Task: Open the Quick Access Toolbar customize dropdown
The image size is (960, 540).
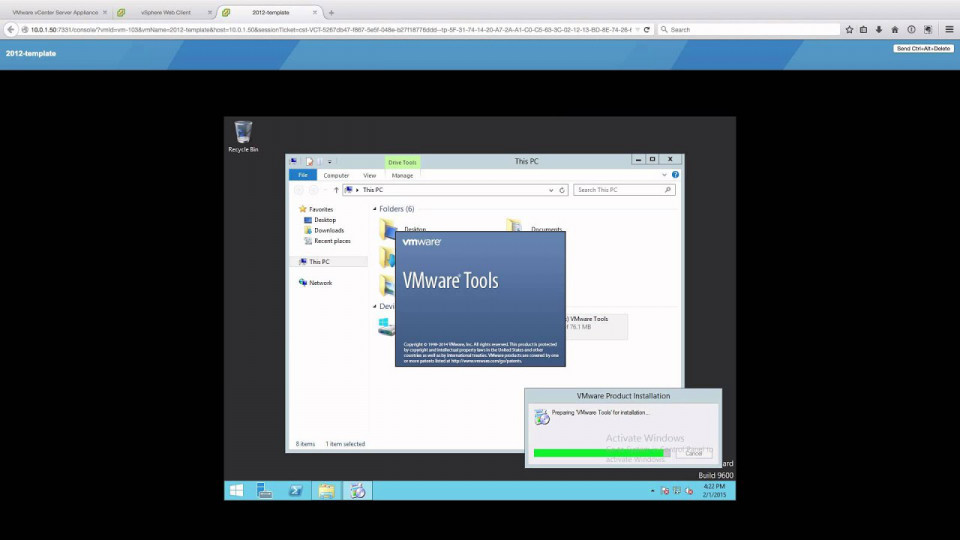Action: pos(329,162)
